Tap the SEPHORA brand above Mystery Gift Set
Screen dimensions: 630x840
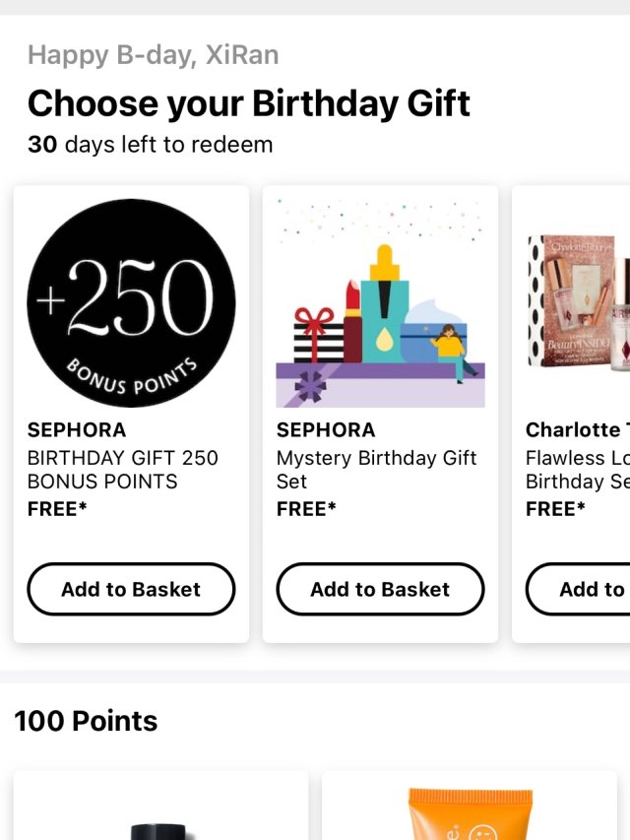coord(326,430)
